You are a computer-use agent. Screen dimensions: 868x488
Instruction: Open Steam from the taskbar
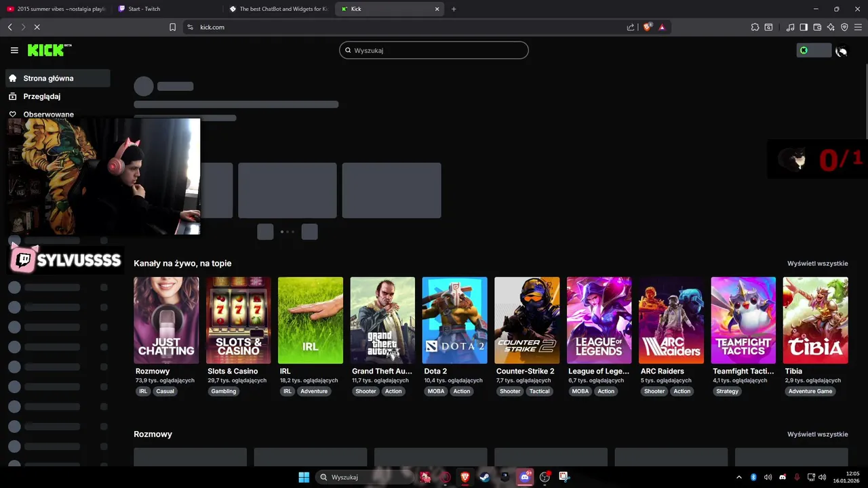click(484, 477)
